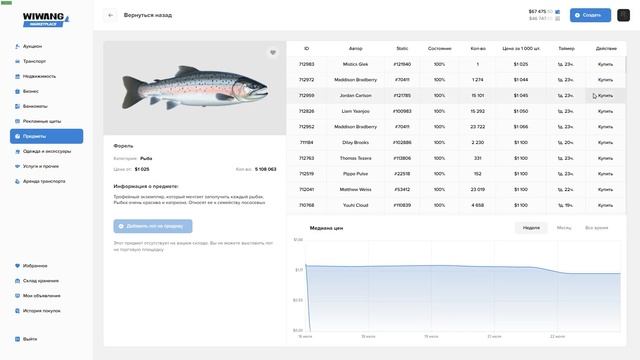Switch price chart to Неделя
640x360 pixels.
pos(531,228)
